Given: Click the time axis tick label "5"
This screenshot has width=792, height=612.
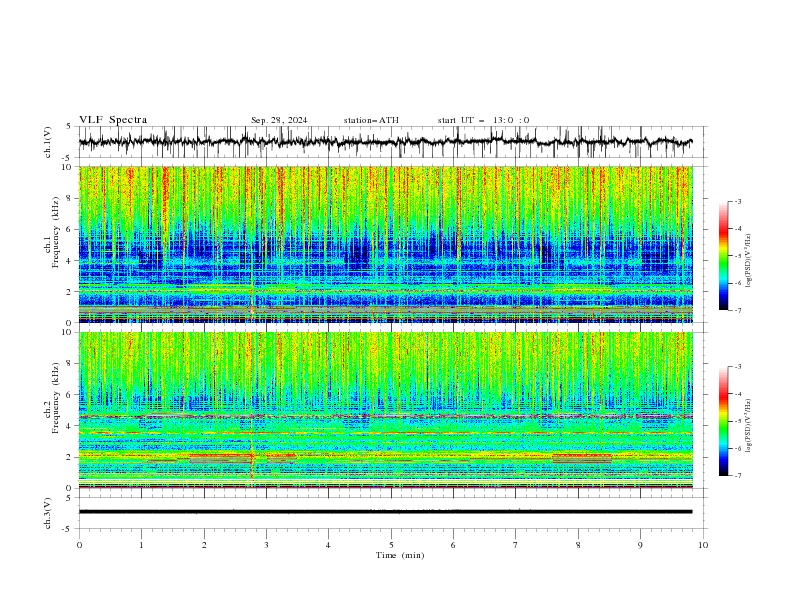Looking at the screenshot, I should (x=391, y=545).
